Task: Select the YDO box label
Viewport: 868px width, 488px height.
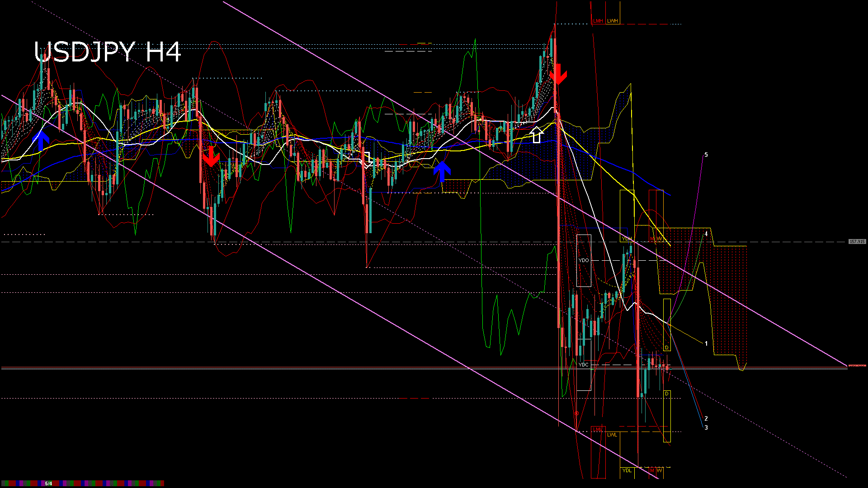Action: pyautogui.click(x=584, y=260)
